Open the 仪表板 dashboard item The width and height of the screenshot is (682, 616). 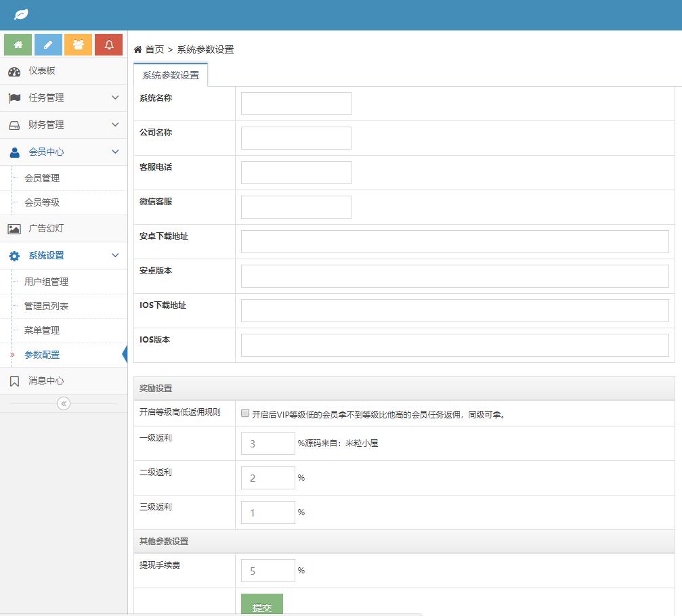42,71
